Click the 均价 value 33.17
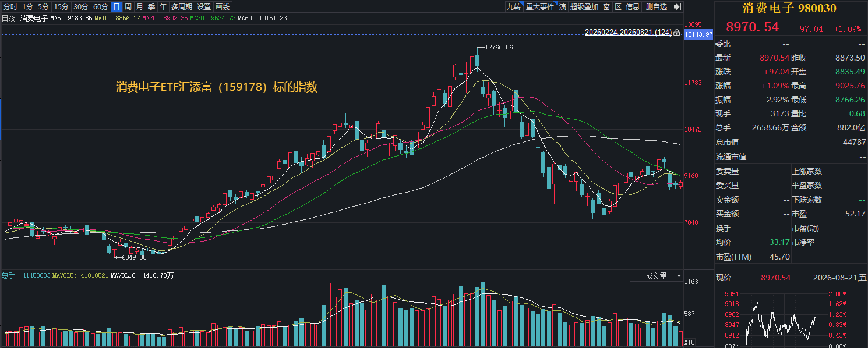868x348 pixels. pos(779,242)
